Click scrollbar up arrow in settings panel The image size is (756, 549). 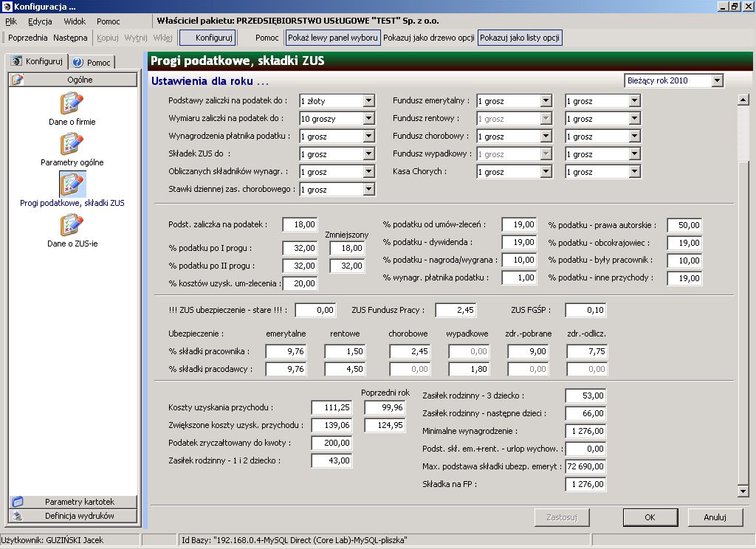[743, 100]
